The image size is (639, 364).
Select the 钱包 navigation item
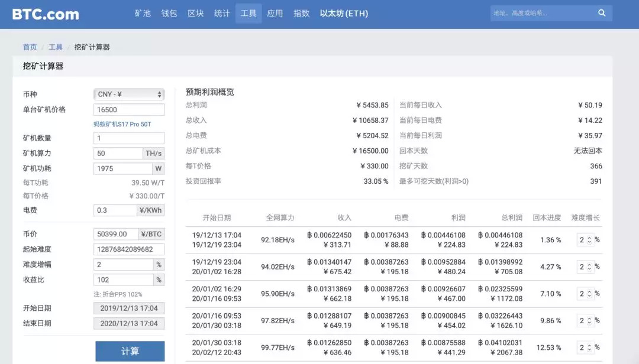tap(169, 13)
